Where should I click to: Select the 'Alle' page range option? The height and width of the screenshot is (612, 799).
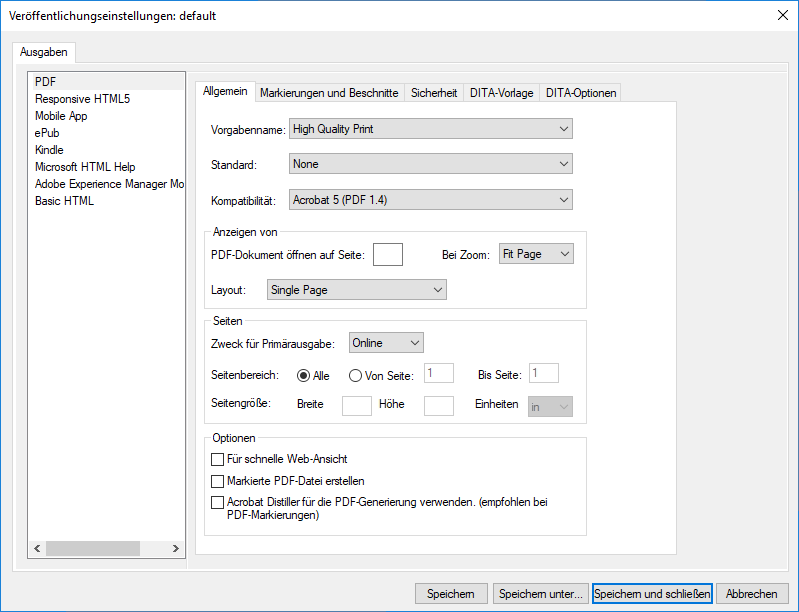[x=303, y=375]
